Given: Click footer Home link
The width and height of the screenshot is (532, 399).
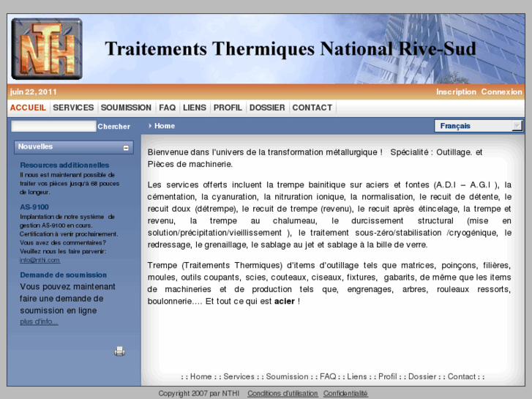Looking at the screenshot, I should [201, 376].
